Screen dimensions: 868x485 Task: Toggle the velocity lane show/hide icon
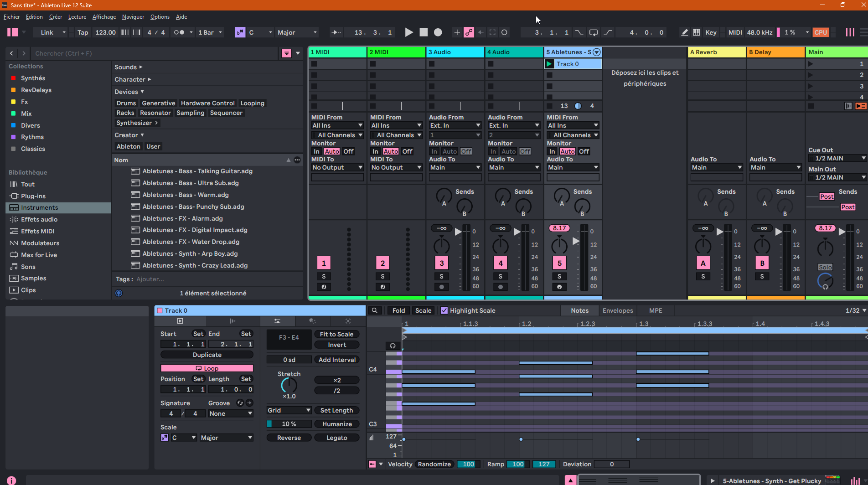click(372, 464)
